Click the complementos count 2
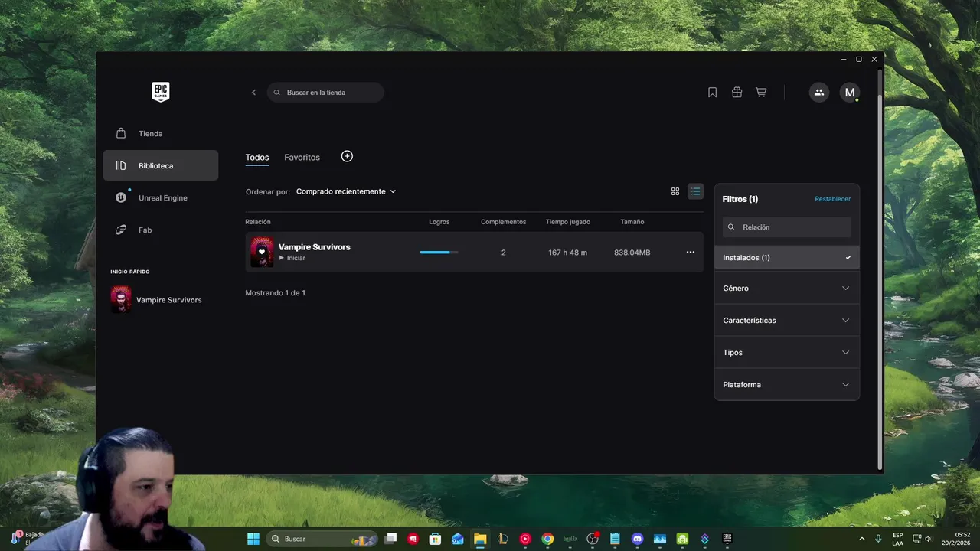980x551 pixels. 503,253
